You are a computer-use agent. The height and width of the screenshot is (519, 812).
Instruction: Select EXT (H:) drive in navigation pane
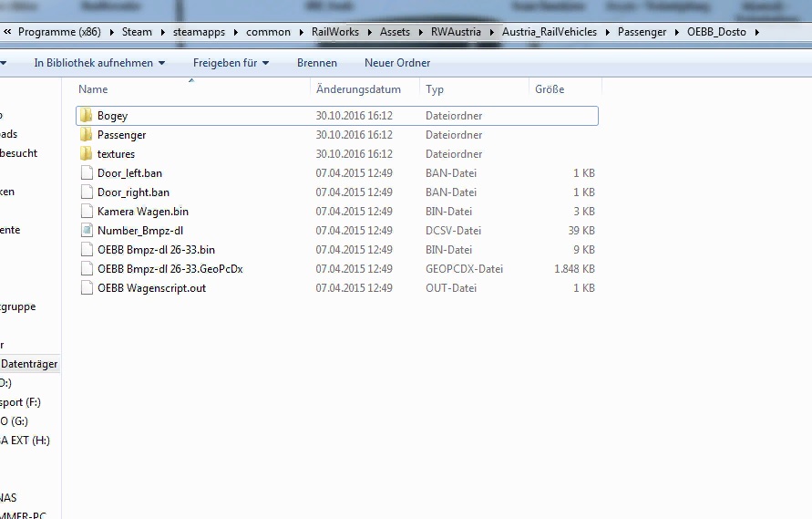click(x=25, y=441)
